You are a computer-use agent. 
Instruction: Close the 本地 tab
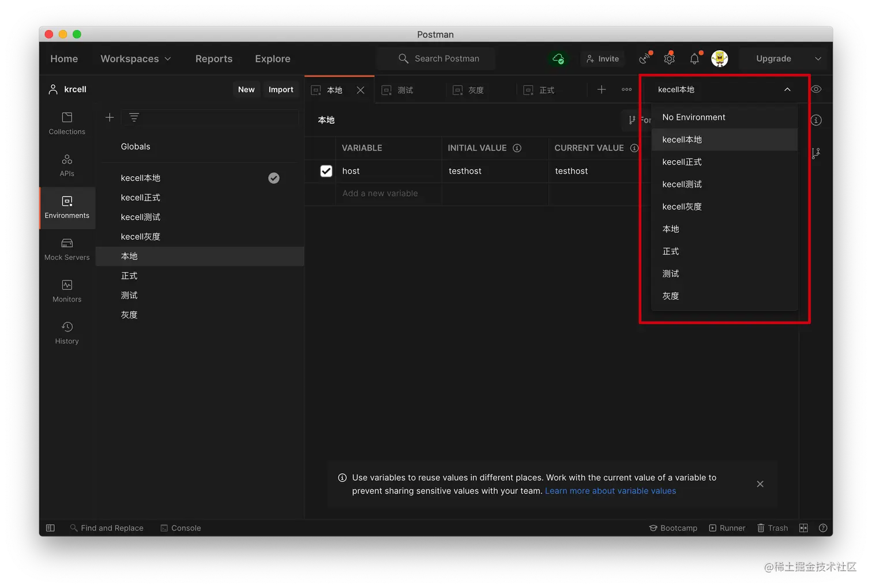(x=360, y=90)
